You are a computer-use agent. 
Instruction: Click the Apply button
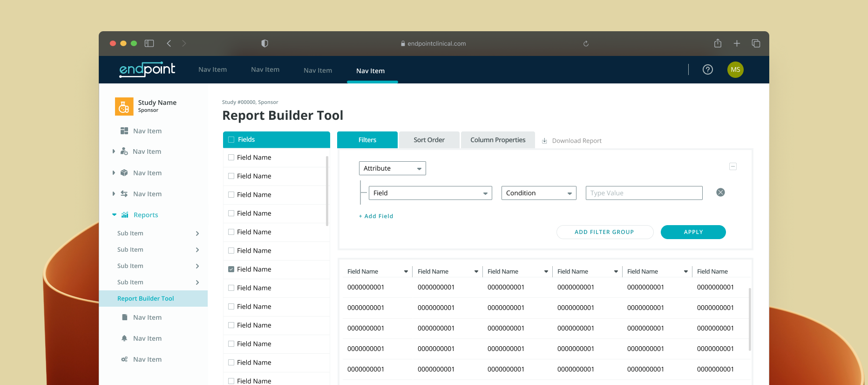(x=693, y=232)
